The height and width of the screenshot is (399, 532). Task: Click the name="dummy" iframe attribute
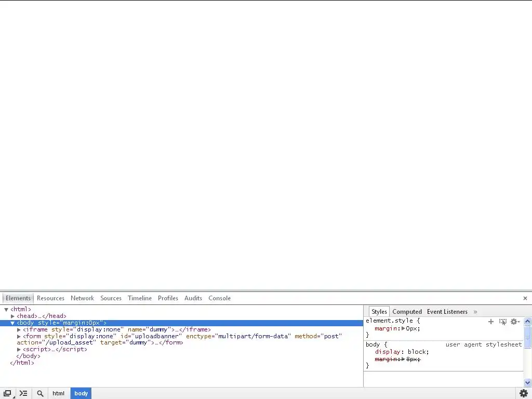(150, 329)
